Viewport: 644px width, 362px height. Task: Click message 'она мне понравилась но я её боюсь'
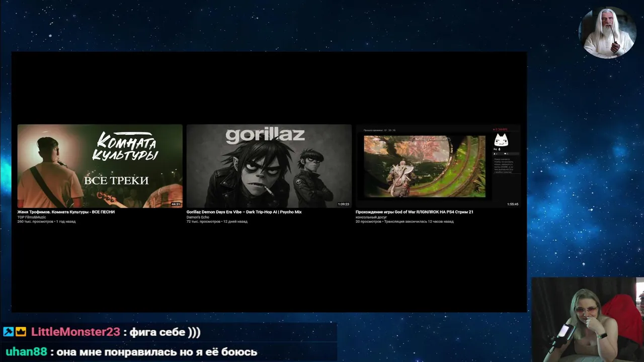[157, 352]
